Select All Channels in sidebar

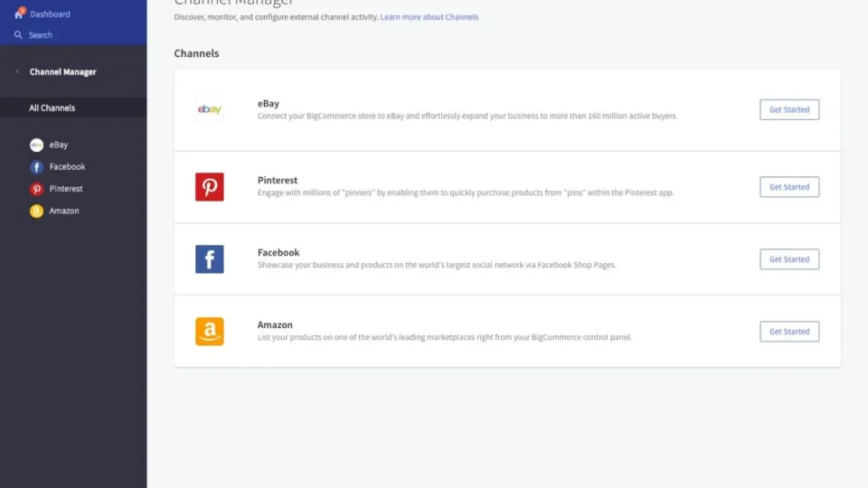tap(52, 108)
